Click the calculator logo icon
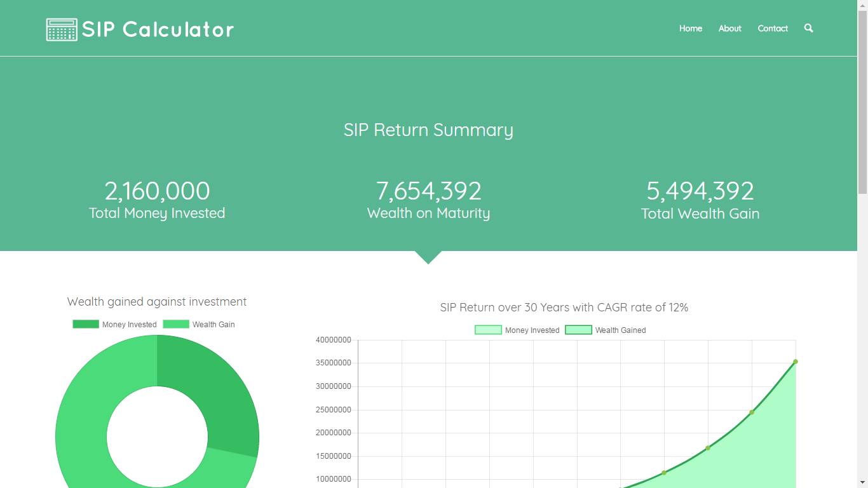The height and width of the screenshot is (488, 868). 62,29
